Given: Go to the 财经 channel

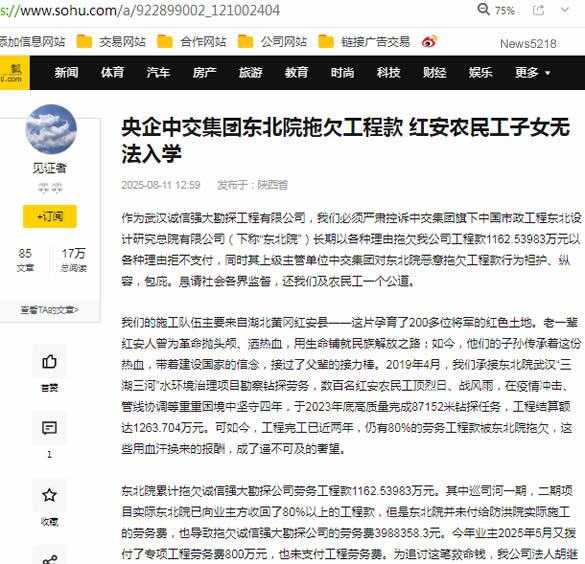Looking at the screenshot, I should pos(435,72).
